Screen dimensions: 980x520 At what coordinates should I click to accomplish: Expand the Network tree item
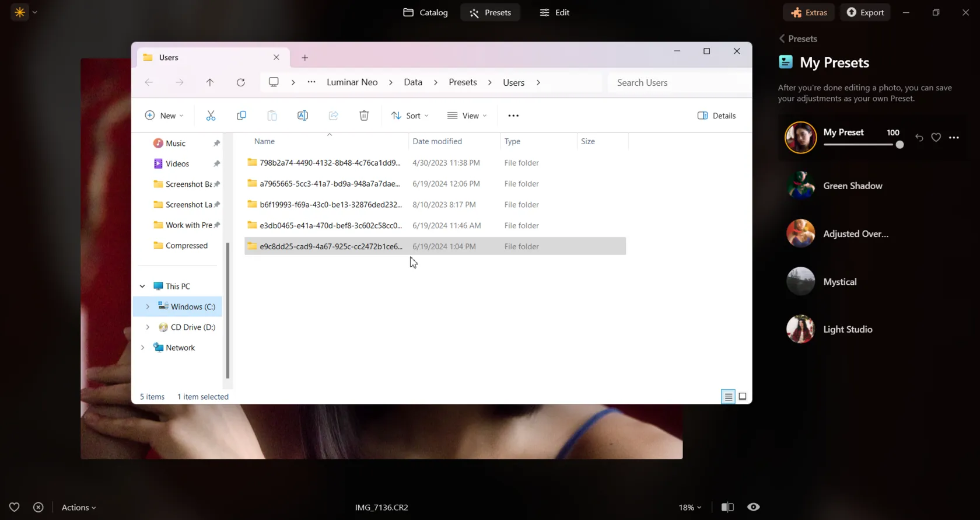(x=143, y=348)
